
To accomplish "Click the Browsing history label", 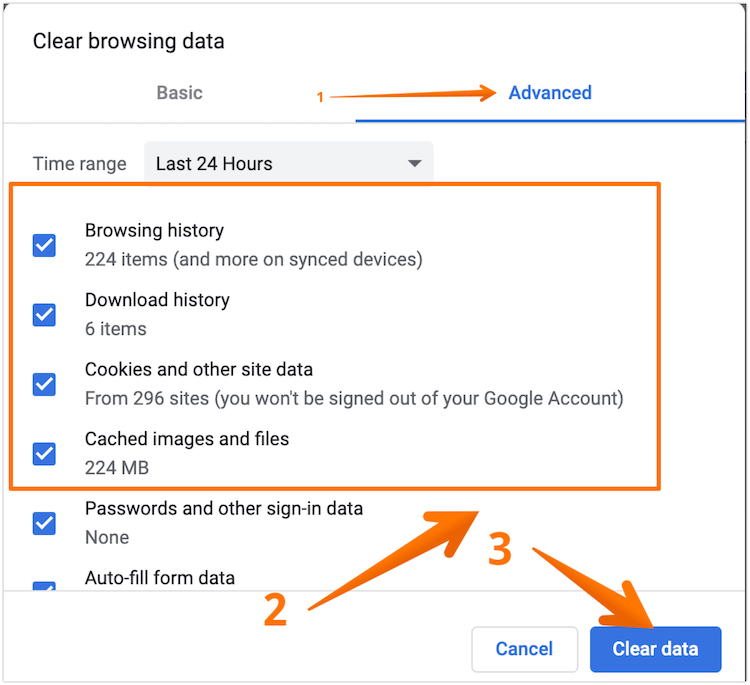I will pos(154,231).
